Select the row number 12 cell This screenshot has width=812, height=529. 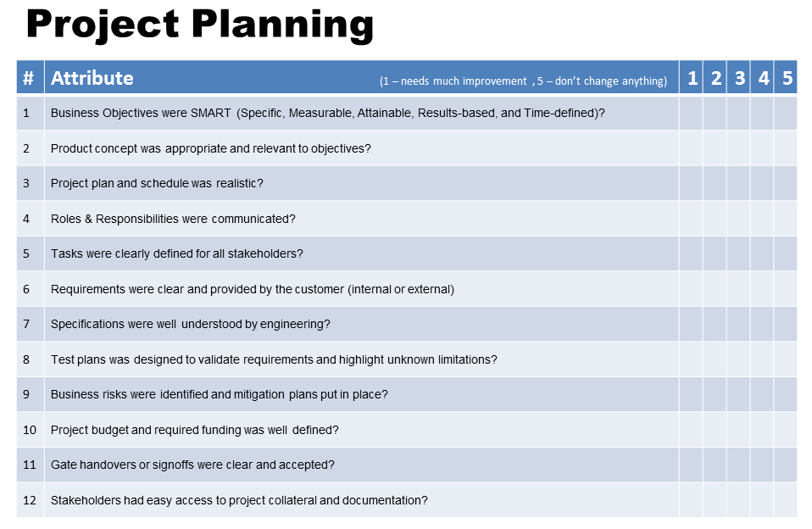30,500
